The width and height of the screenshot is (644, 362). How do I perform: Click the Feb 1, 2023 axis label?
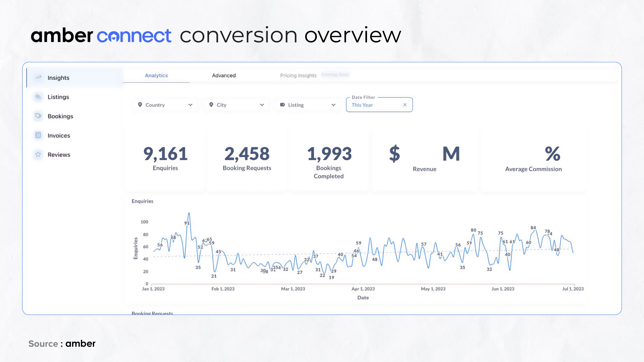coord(223,289)
